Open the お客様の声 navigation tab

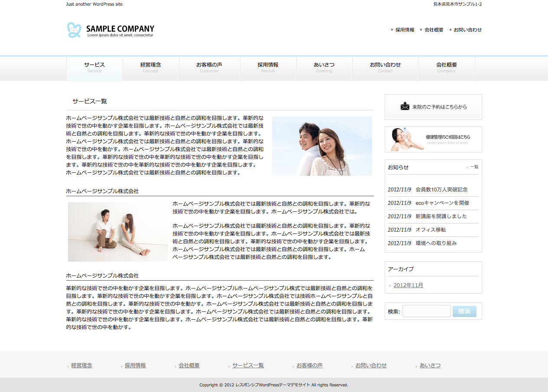pos(209,68)
